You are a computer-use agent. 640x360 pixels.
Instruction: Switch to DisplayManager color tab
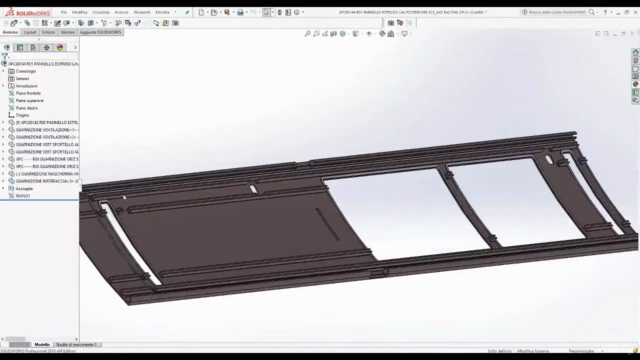[x=60, y=48]
